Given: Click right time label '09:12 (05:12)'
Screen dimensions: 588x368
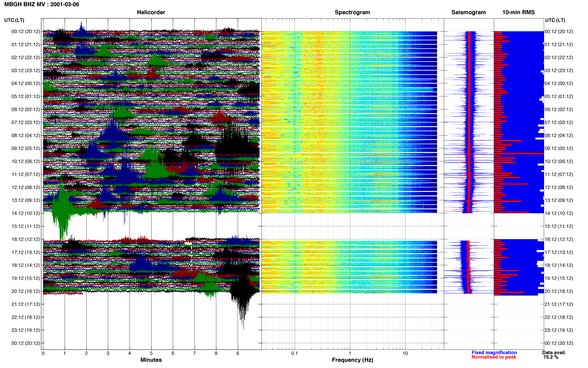Looking at the screenshot, I should (559, 148).
